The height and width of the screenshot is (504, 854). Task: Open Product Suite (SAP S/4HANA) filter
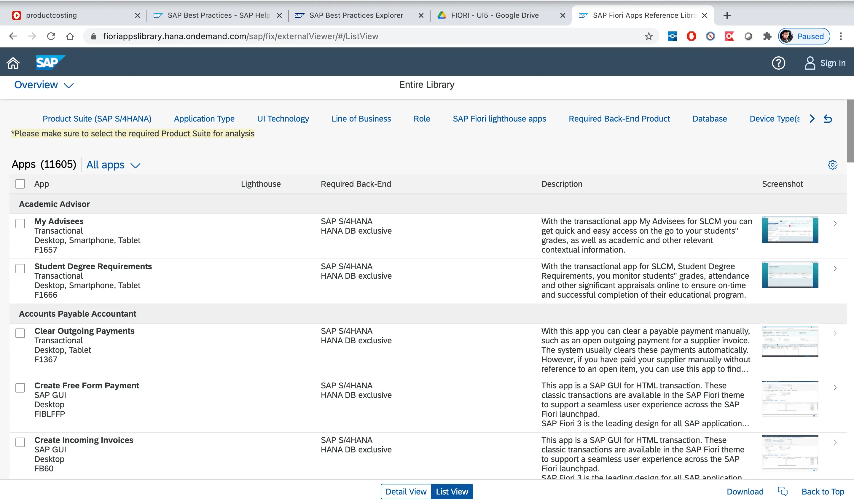click(97, 119)
